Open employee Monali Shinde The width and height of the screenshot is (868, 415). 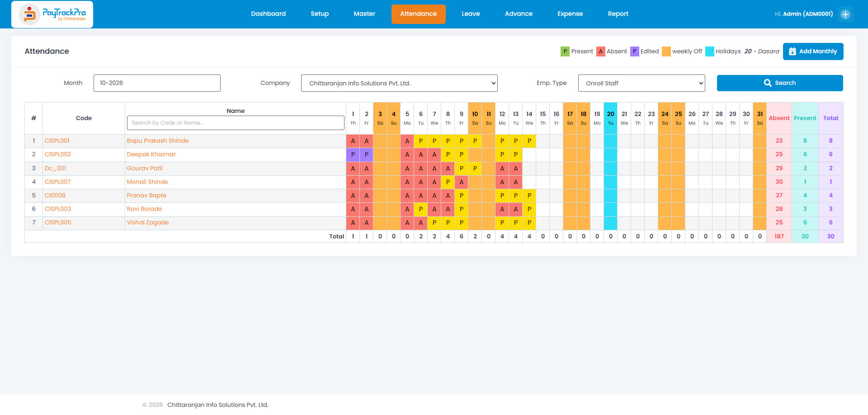coord(147,182)
